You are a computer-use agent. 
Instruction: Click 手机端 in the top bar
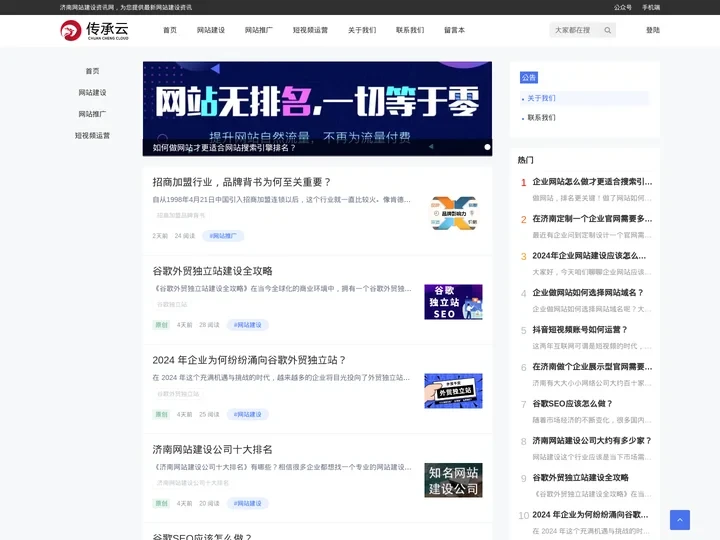651,7
